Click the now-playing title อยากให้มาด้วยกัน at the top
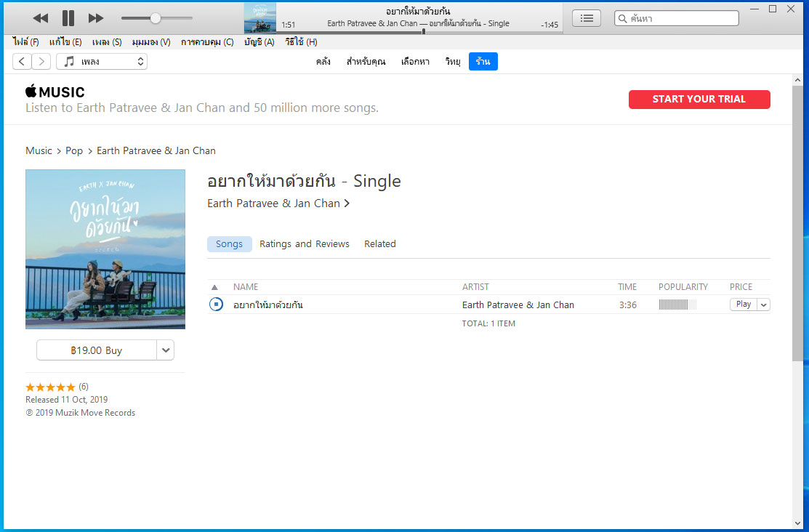Screen dimensions: 809x532 coord(418,12)
